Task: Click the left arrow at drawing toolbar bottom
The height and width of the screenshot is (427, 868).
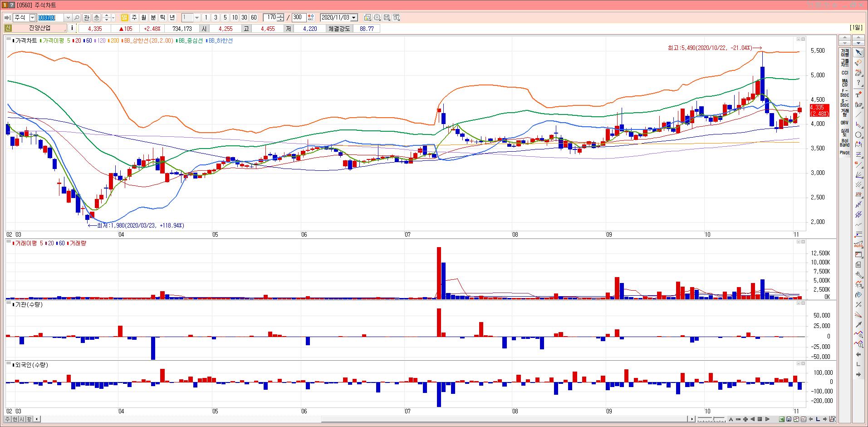Action: click(858, 354)
